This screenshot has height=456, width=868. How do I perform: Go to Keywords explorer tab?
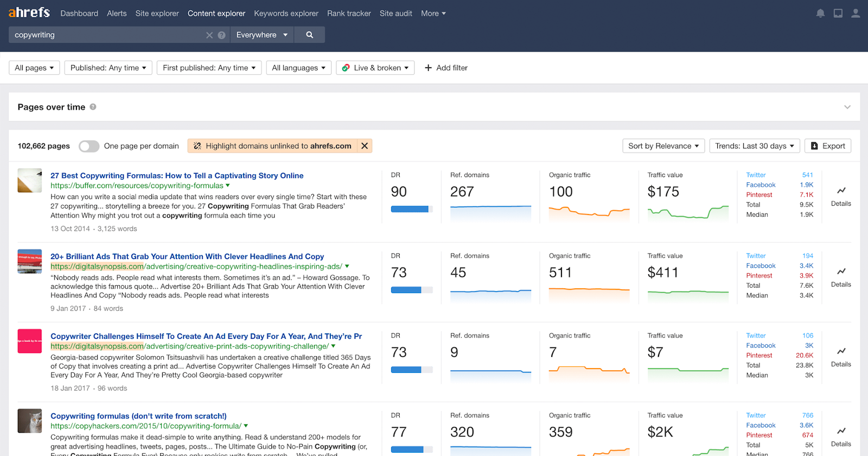pos(286,14)
